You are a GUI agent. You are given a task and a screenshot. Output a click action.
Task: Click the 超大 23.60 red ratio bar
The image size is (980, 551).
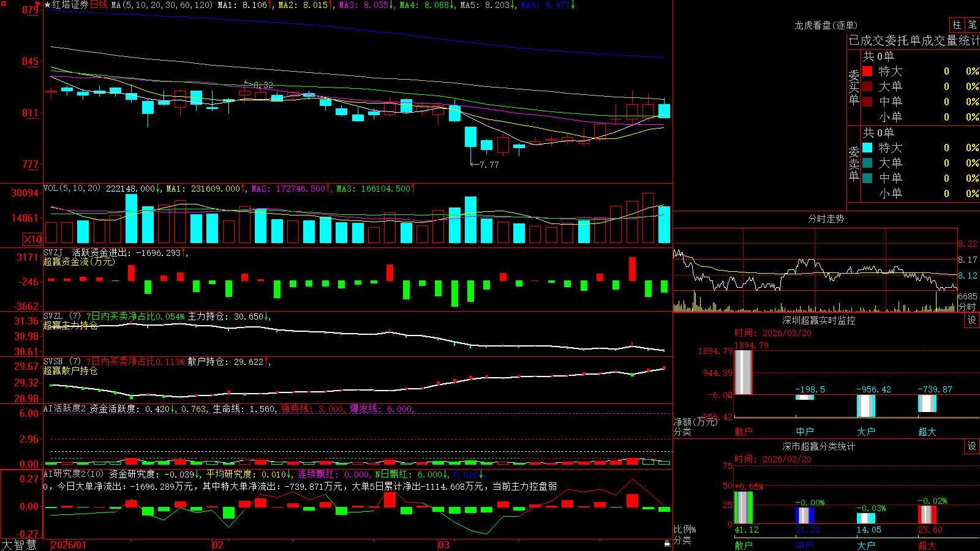point(927,515)
